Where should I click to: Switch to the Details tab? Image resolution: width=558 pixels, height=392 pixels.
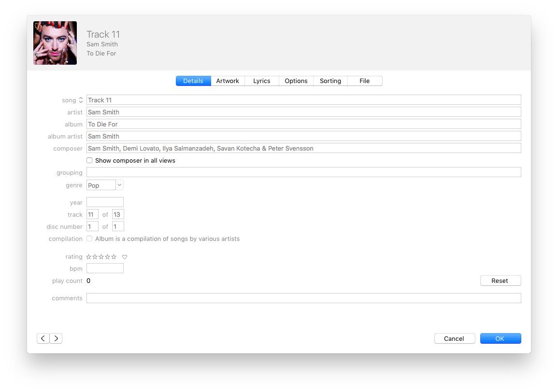click(193, 81)
